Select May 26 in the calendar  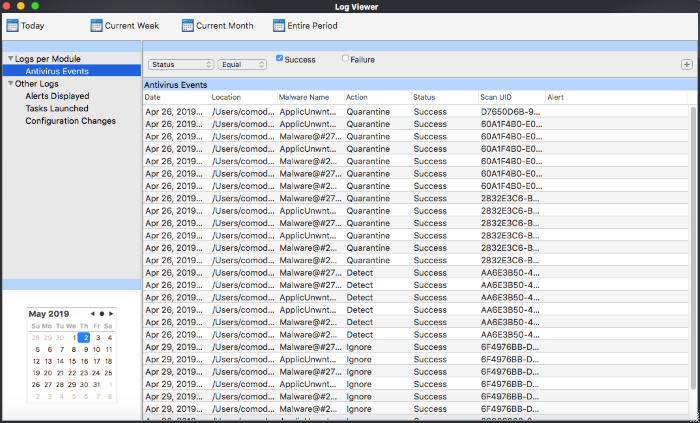(x=36, y=385)
